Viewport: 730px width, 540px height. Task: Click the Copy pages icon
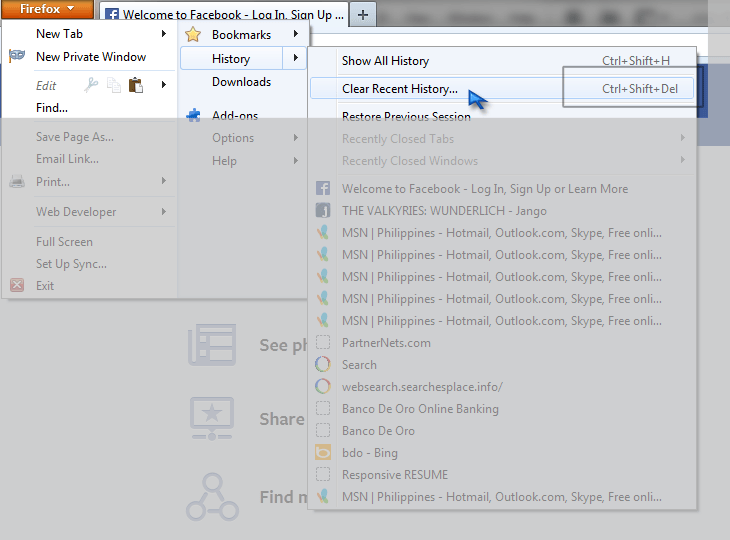pyautogui.click(x=114, y=85)
